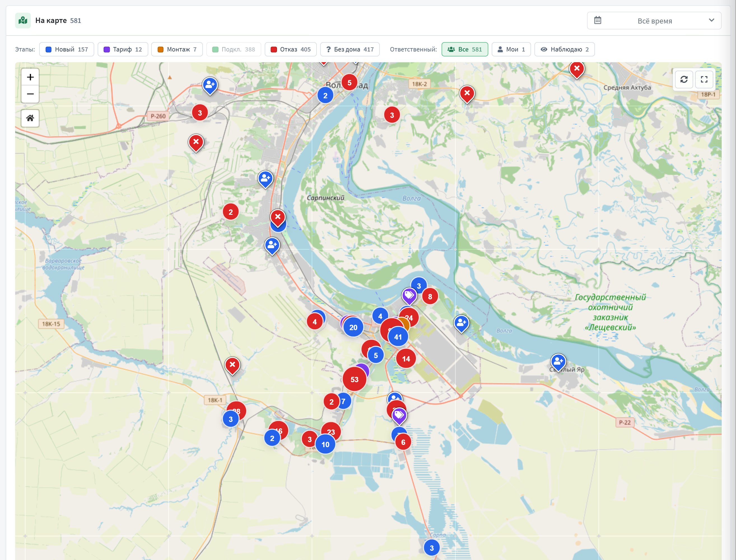Screen dimensions: 736x560
Task: Open the red cluster marker 14
Action: pyautogui.click(x=406, y=359)
